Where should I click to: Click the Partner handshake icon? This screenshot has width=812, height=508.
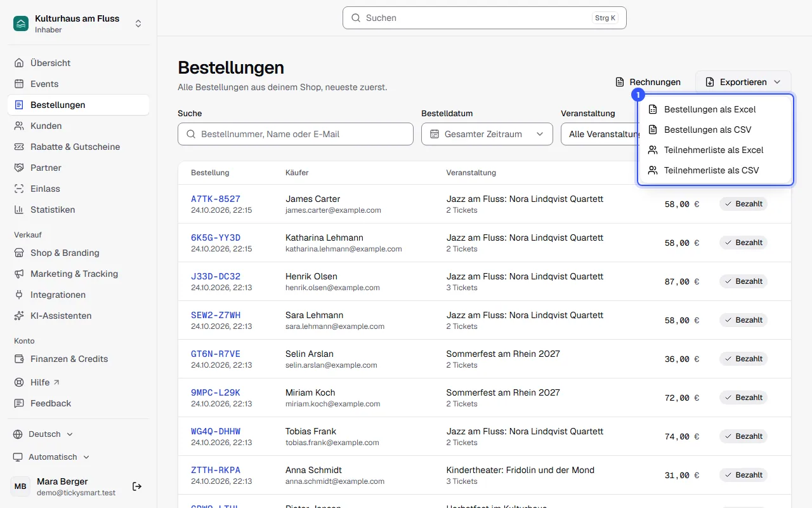click(x=18, y=168)
